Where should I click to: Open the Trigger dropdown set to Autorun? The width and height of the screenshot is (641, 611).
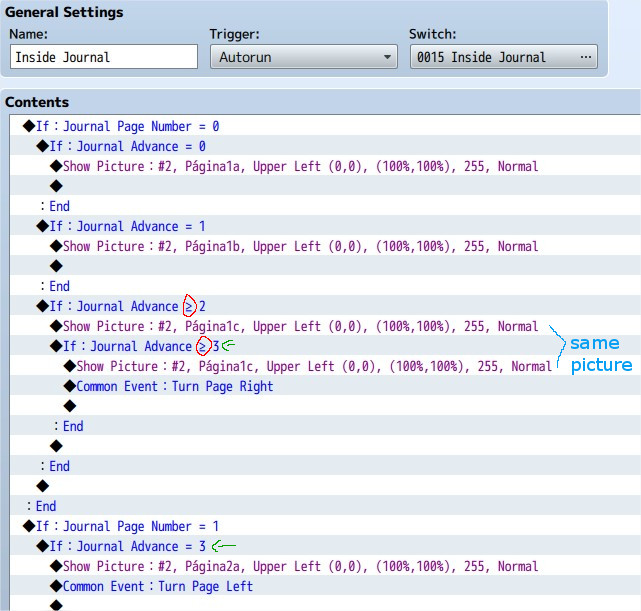(x=304, y=57)
